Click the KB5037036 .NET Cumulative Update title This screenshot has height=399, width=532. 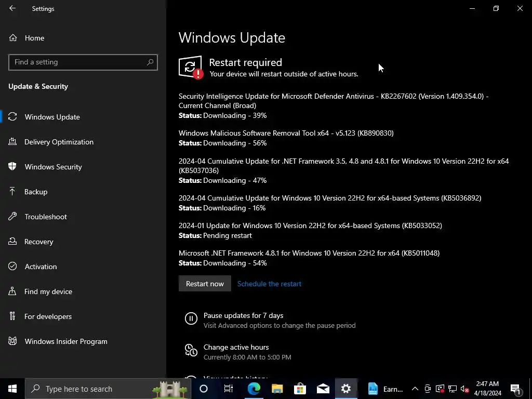344,166
